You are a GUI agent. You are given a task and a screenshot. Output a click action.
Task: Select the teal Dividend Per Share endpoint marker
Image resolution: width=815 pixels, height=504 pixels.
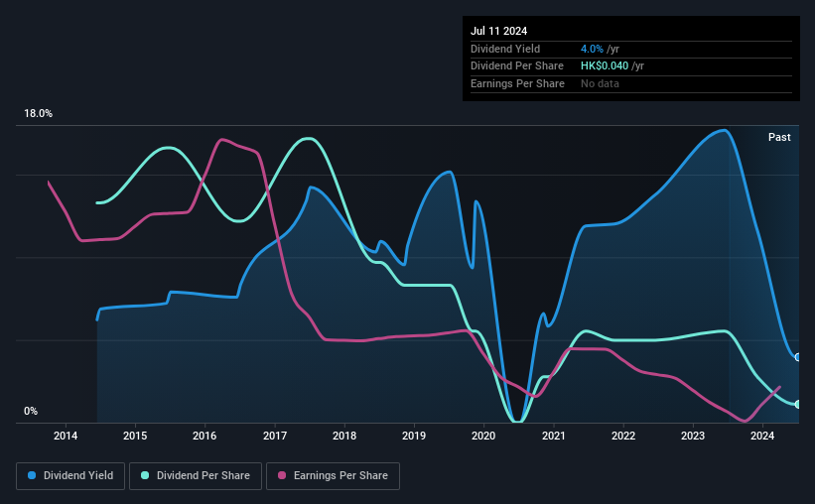[x=798, y=404]
